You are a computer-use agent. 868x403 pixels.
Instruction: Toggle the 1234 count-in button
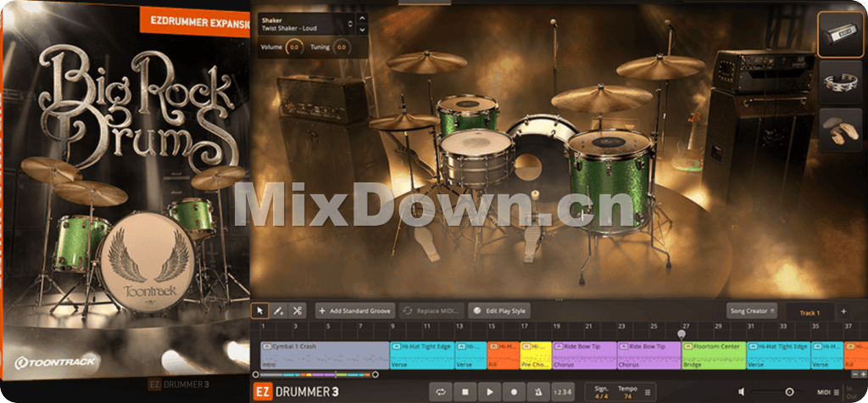[561, 392]
